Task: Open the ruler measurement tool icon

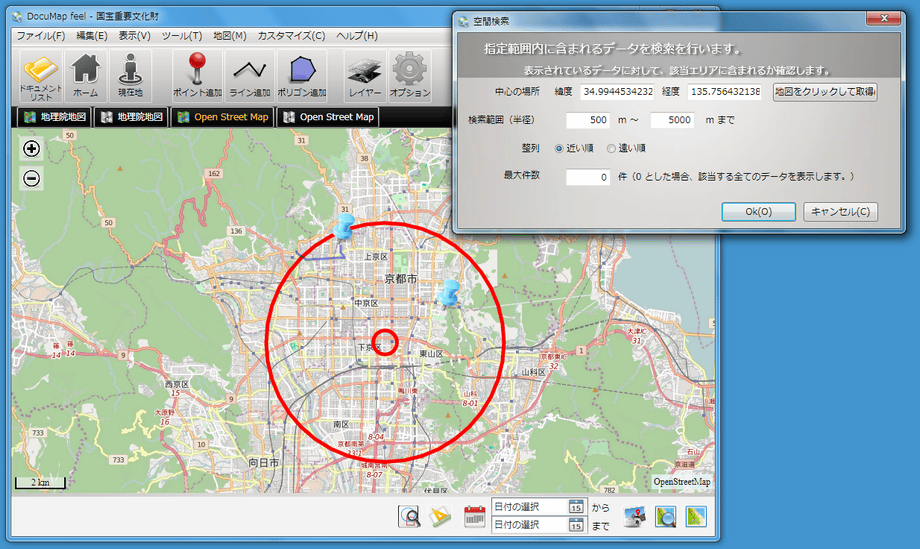Action: (440, 516)
